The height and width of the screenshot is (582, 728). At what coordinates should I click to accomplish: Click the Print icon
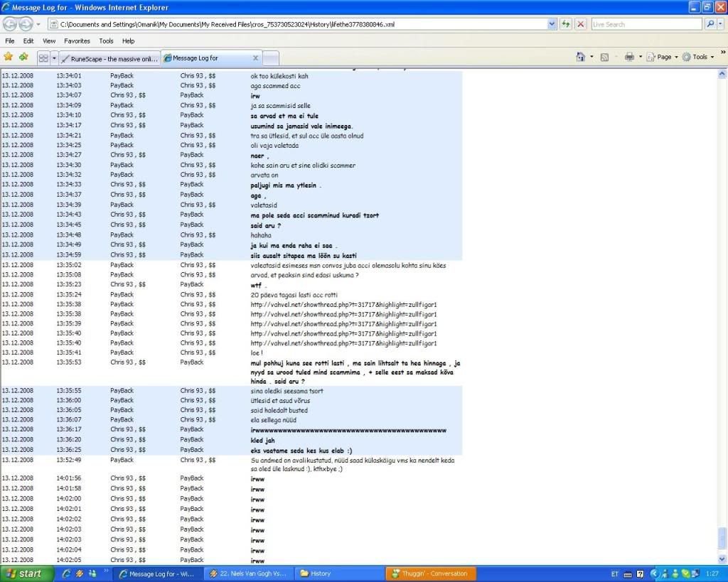click(x=629, y=57)
